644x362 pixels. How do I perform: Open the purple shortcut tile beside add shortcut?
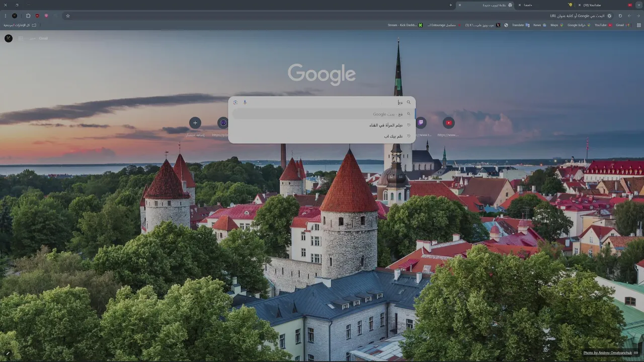tap(223, 123)
